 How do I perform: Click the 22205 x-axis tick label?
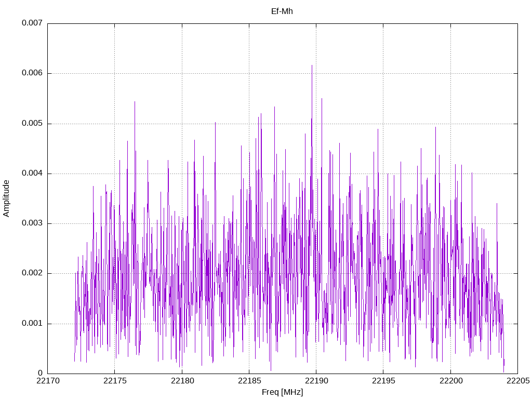(x=518, y=381)
